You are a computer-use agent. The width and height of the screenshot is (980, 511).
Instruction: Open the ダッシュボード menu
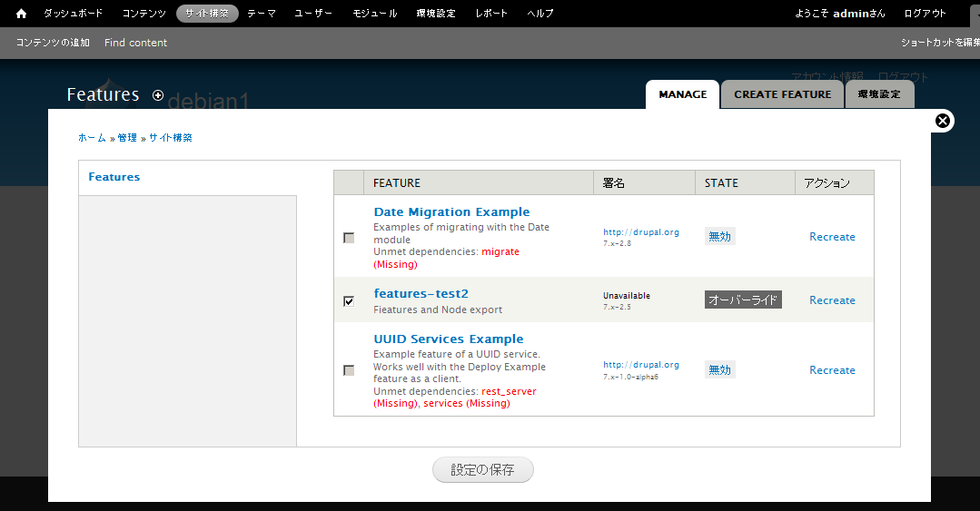tap(74, 13)
